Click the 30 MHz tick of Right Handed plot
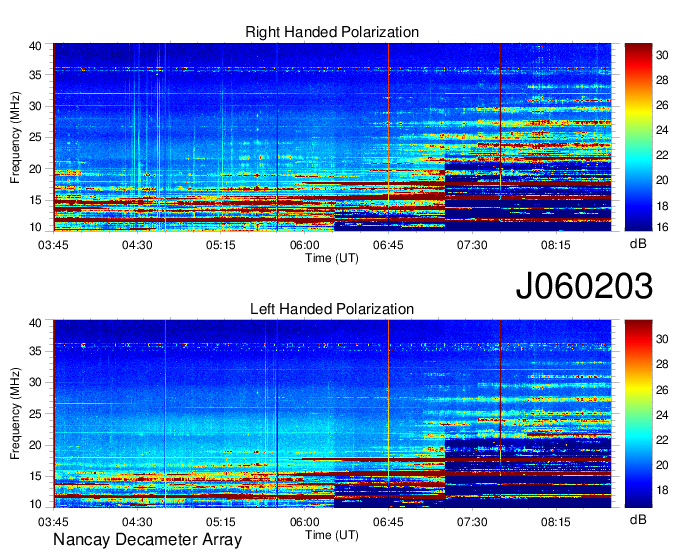The image size is (680, 552). point(35,106)
